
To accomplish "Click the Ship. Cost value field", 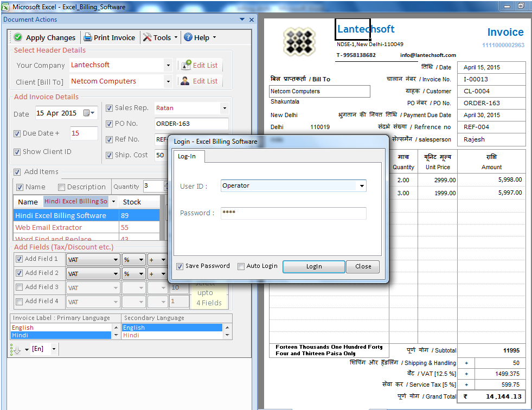I will tap(161, 155).
